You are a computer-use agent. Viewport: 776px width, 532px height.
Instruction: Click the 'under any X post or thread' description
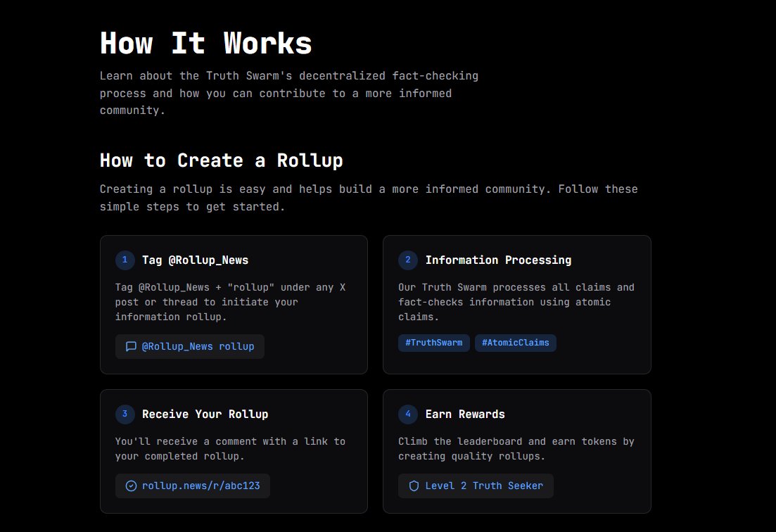pyautogui.click(x=230, y=302)
